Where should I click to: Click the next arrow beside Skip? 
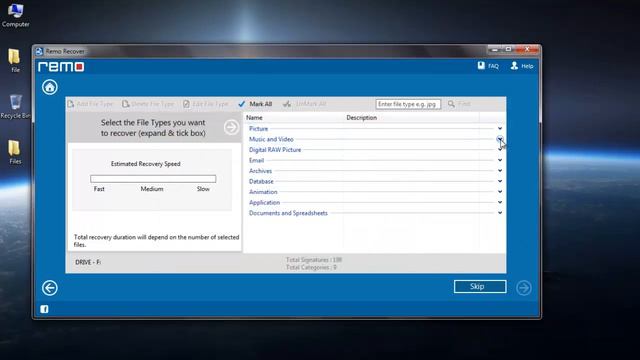(524, 288)
